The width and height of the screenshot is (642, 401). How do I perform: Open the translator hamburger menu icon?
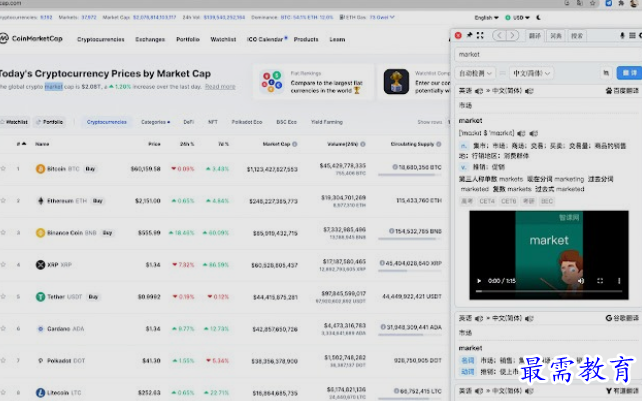point(632,36)
